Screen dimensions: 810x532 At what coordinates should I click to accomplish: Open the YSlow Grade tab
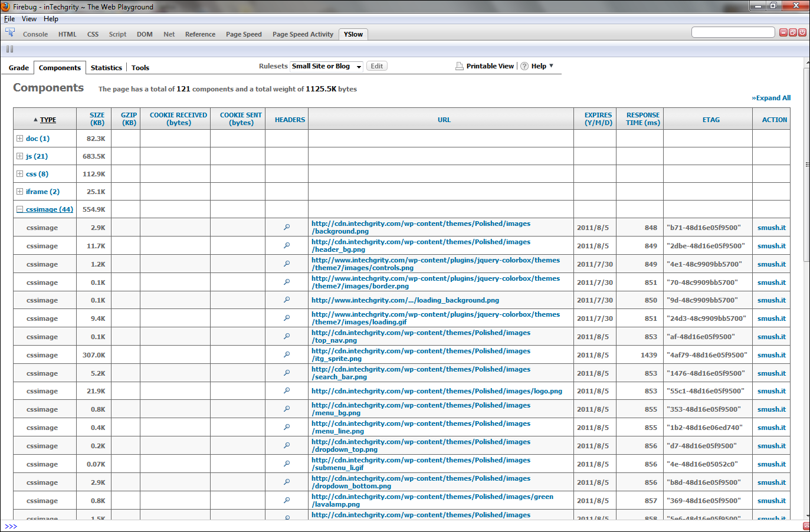tap(19, 68)
